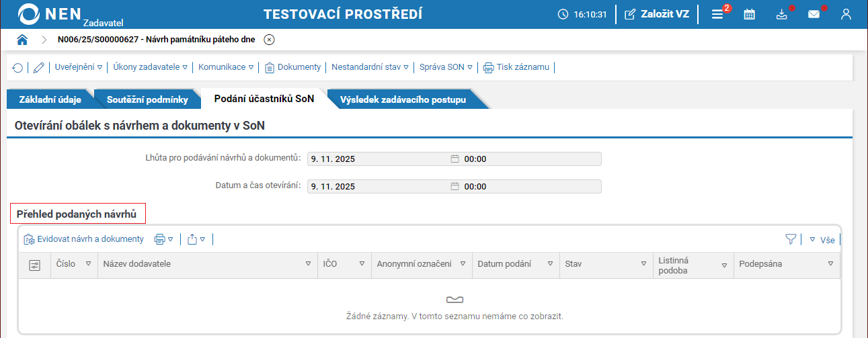Open the mail messages icon
Viewport: 868px width, 338px height.
tap(814, 14)
